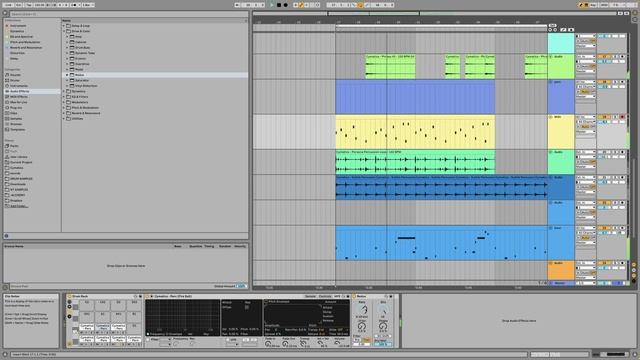Select the Templates browser category
Image resolution: width=640 pixels, height=360 pixels.
[x=18, y=129]
